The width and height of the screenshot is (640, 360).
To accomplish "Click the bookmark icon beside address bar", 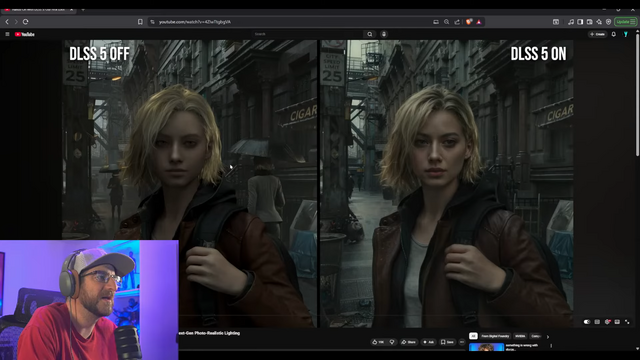I will point(140,22).
